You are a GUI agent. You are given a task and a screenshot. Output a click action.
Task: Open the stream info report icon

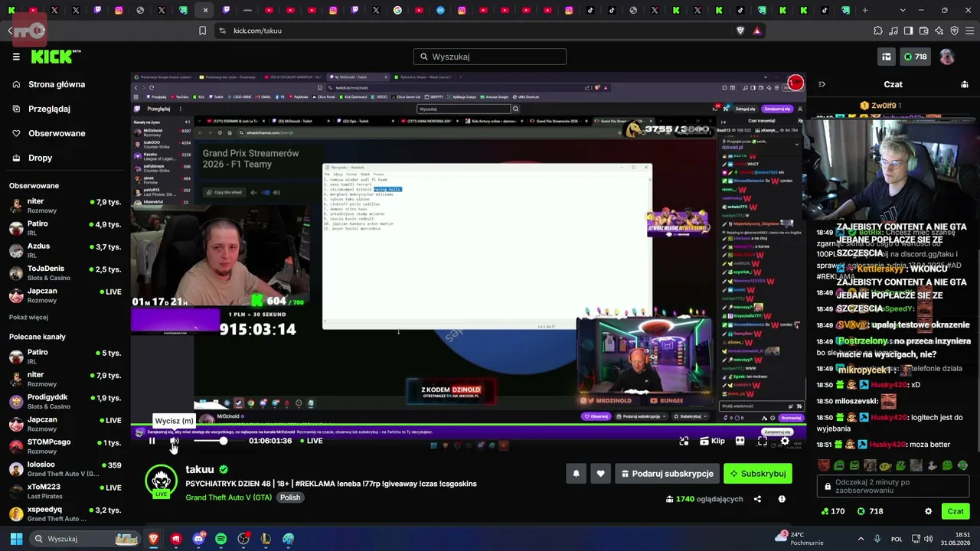tap(782, 499)
